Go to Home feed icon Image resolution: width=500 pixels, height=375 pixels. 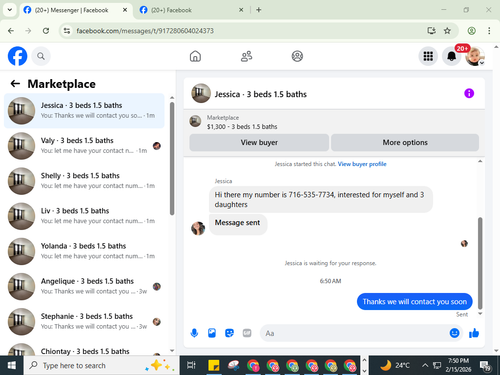tap(195, 56)
